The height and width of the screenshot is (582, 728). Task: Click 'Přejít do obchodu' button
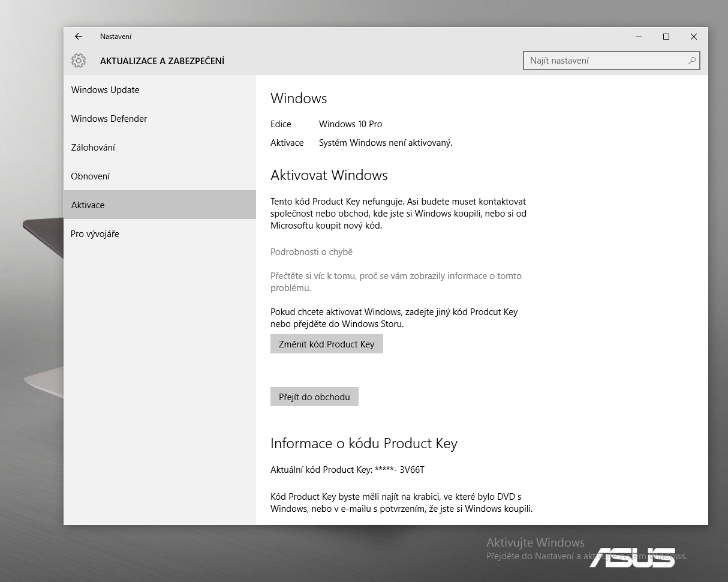pos(314,397)
